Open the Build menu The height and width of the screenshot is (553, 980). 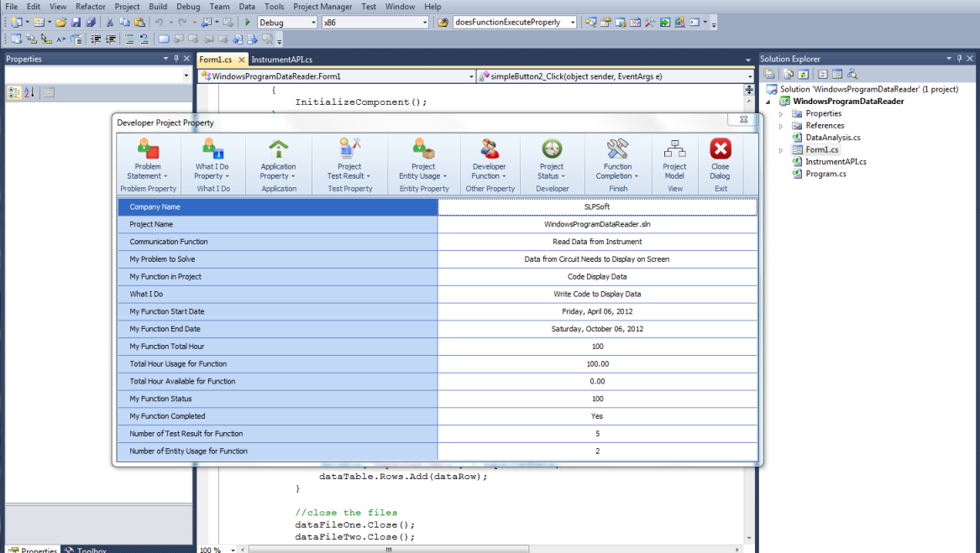pyautogui.click(x=158, y=6)
